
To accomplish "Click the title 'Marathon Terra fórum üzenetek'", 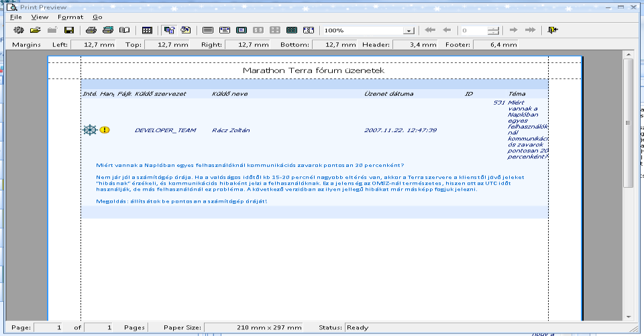I will tap(314, 70).
